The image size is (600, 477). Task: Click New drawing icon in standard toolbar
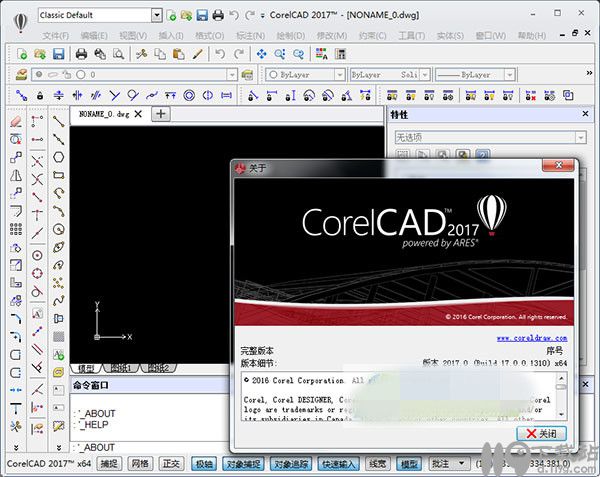click(22, 54)
